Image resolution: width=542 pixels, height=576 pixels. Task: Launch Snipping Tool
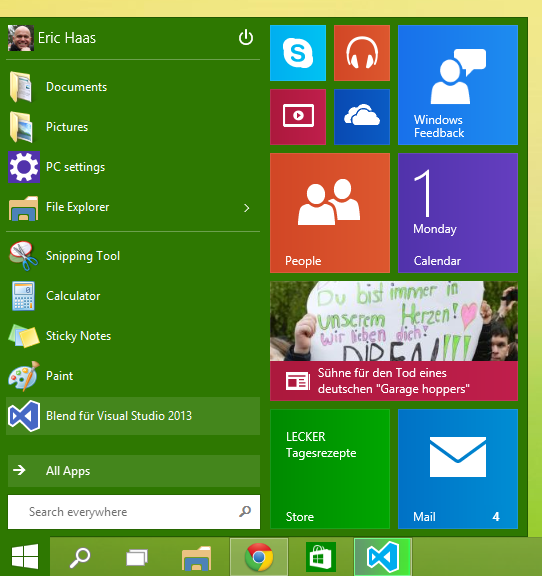(133, 256)
